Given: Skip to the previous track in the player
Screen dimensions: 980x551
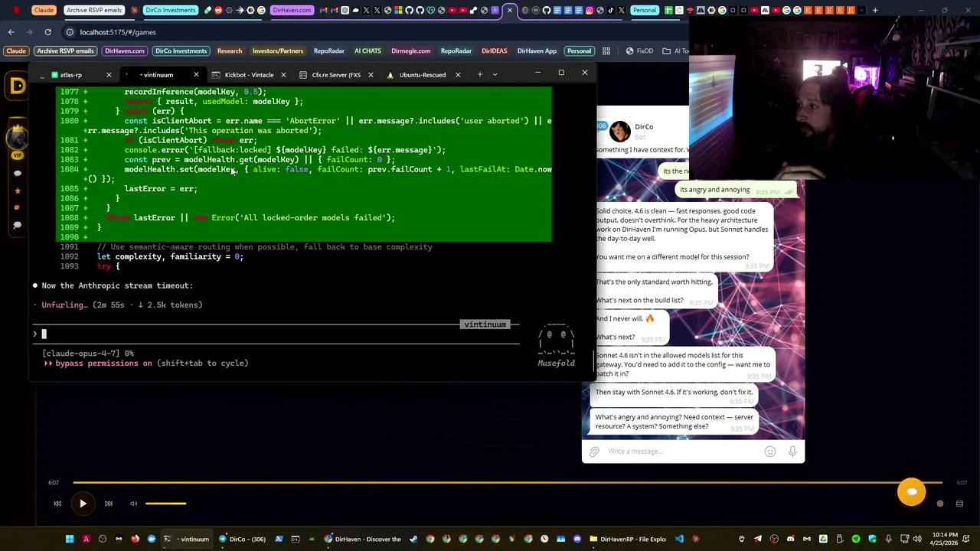Looking at the screenshot, I should (x=57, y=504).
